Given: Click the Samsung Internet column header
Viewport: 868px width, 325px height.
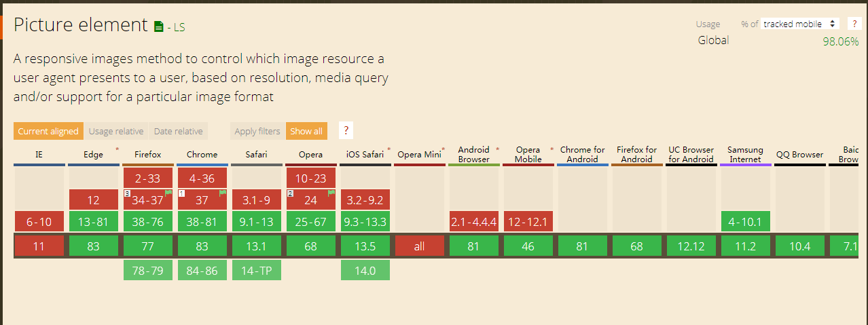Looking at the screenshot, I should tap(745, 155).
